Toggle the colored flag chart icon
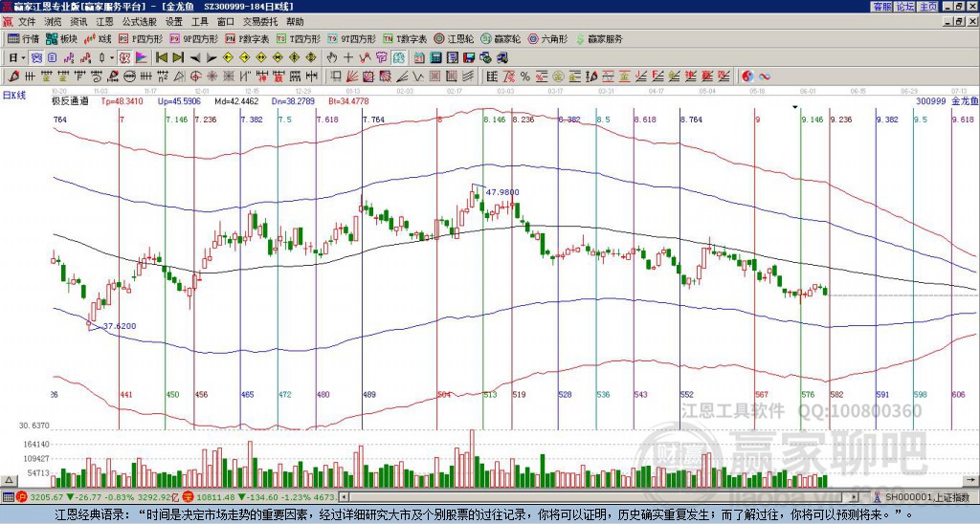The height and width of the screenshot is (524, 980). (x=142, y=58)
